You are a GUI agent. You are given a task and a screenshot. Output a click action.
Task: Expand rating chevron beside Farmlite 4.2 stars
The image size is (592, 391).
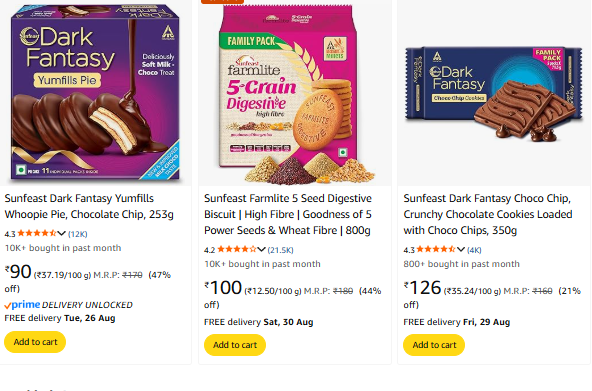(261, 249)
